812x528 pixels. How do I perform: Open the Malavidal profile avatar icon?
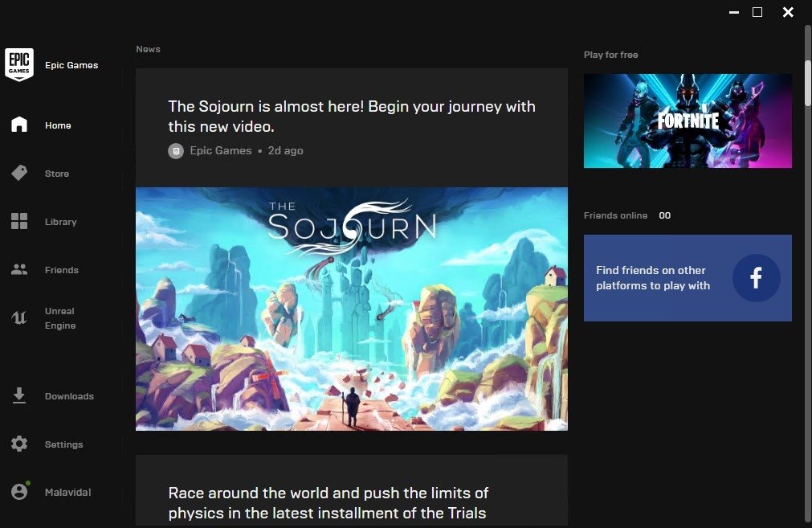pos(20,491)
